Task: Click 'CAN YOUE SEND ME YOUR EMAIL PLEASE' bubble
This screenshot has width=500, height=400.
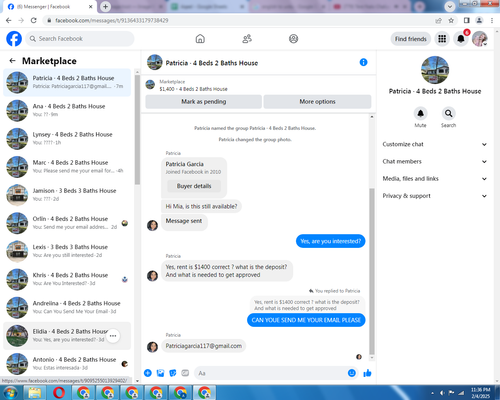Action: 306,320
